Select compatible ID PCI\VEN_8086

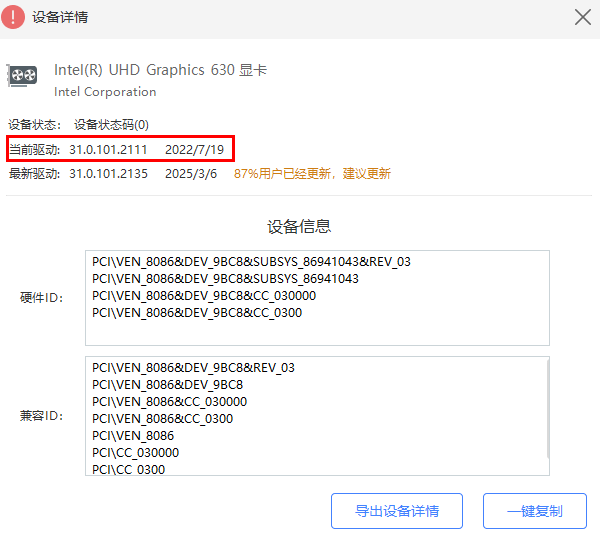click(133, 436)
